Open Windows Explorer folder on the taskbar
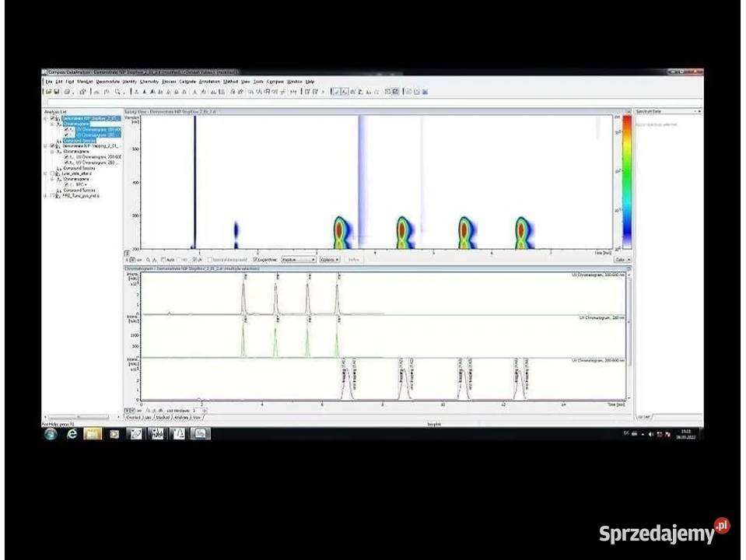Viewport: 746px width, 560px height. (x=93, y=433)
